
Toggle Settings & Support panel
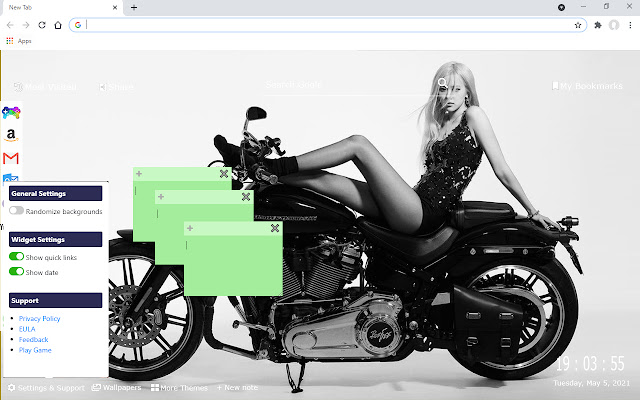tap(46, 388)
